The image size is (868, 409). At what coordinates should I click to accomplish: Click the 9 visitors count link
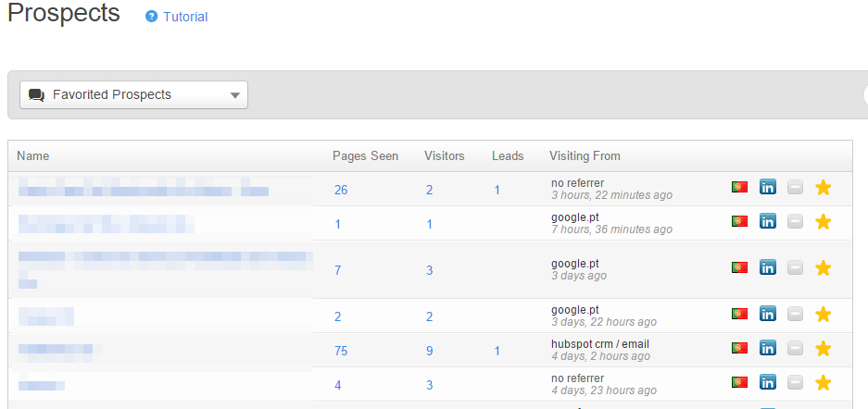(429, 351)
